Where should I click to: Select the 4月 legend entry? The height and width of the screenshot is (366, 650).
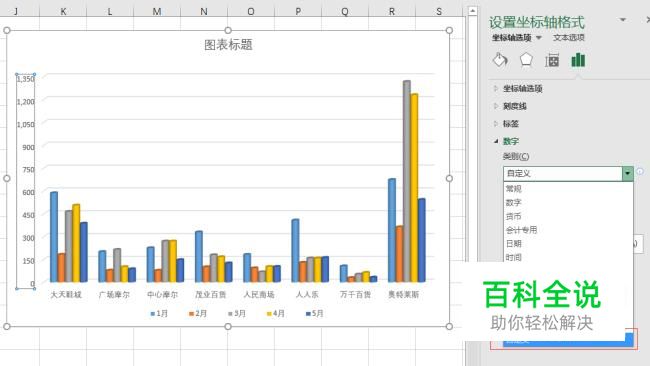pyautogui.click(x=276, y=313)
